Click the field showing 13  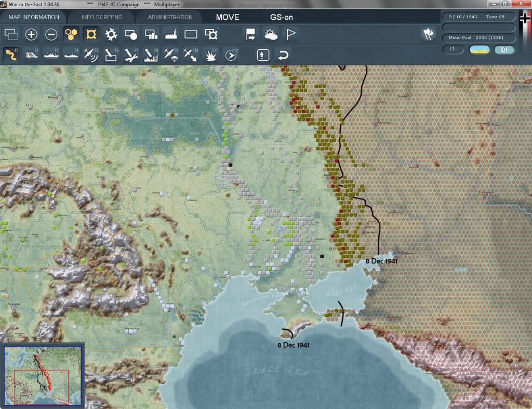453,49
